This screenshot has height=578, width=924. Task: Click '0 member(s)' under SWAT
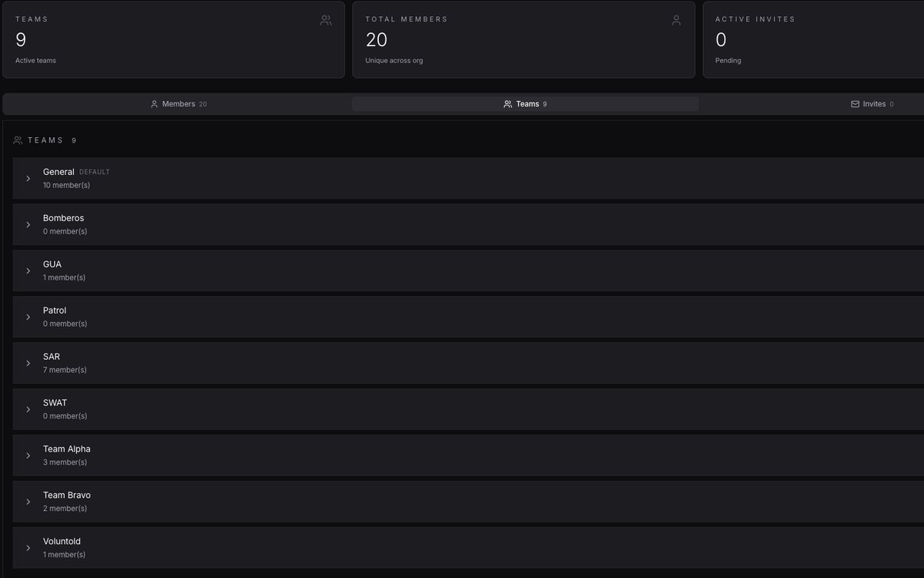[x=65, y=416]
